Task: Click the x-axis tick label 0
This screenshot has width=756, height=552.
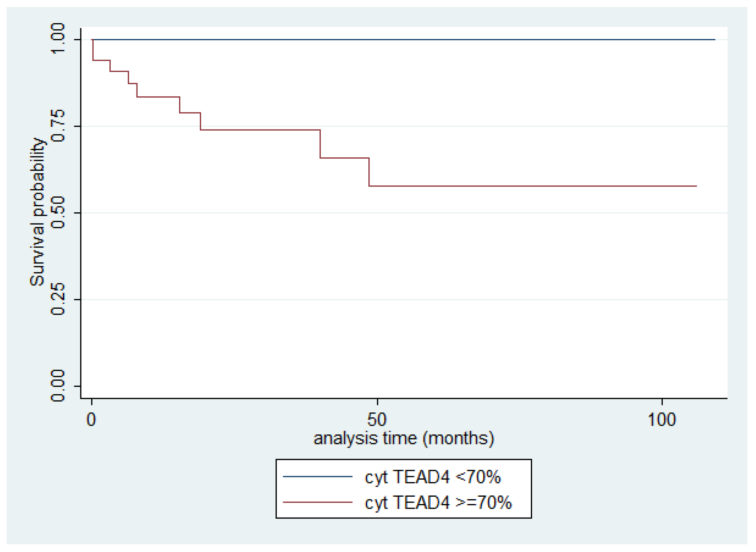Action: (x=91, y=420)
